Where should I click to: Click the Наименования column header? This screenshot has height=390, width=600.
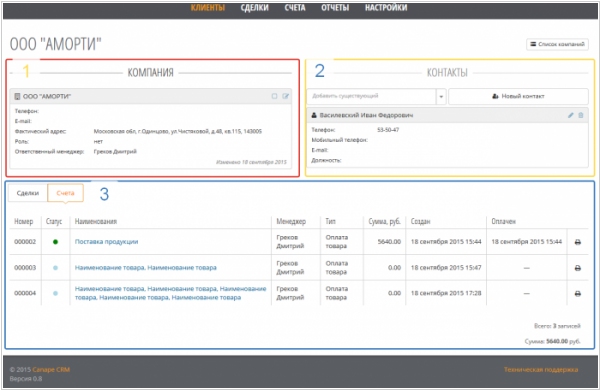click(x=96, y=221)
